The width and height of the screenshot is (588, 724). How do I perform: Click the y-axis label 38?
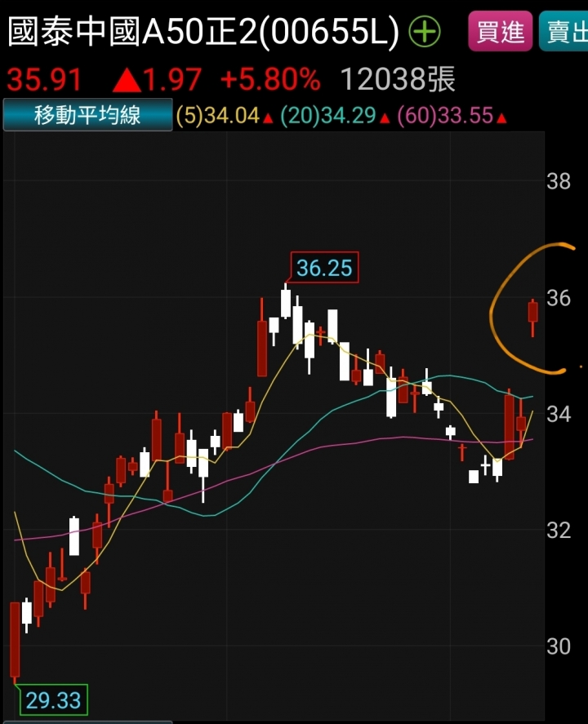(x=559, y=181)
